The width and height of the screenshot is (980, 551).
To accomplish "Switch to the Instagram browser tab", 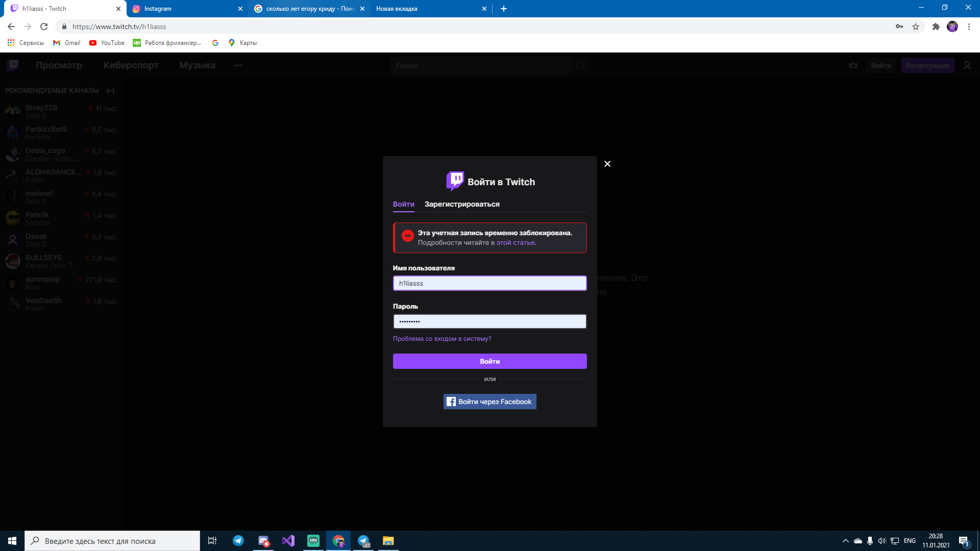I will pos(187,9).
